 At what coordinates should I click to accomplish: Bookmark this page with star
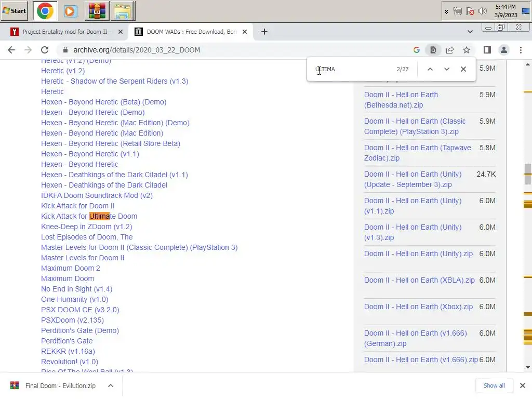click(467, 50)
